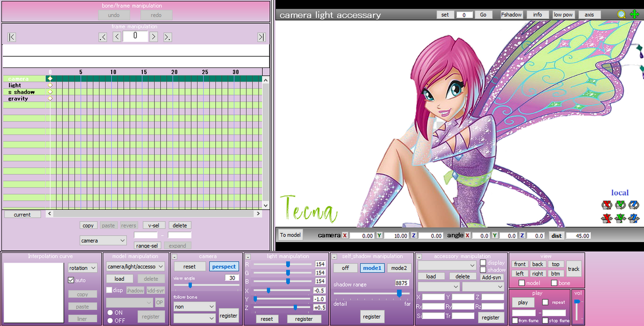Step forward one frame
644x326 pixels.
(x=154, y=37)
